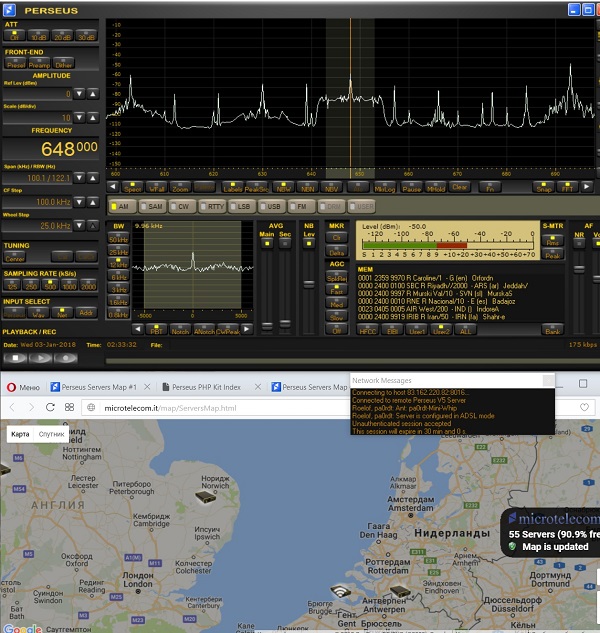Decrease Span/RBW with down arrow
Viewport: 600px width, 633px height.
click(x=80, y=178)
